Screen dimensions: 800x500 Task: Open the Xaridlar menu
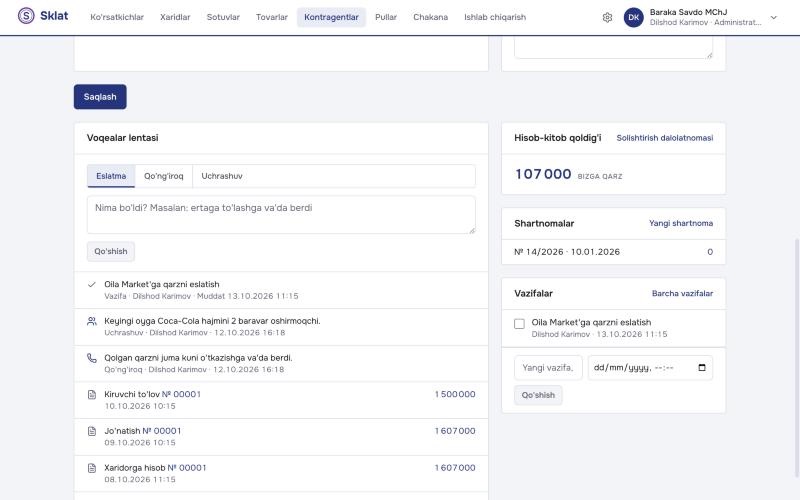click(x=175, y=17)
